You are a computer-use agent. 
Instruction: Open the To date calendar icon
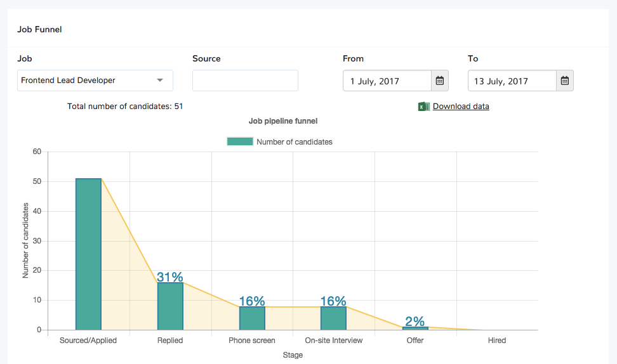pyautogui.click(x=565, y=81)
